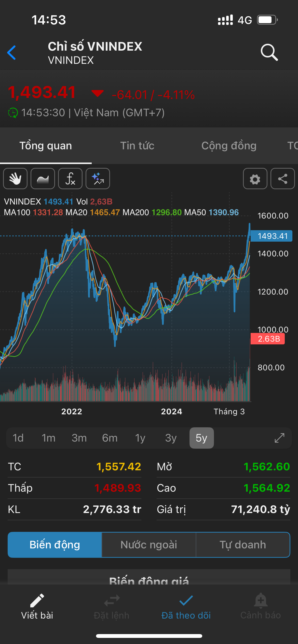Toggle the Đã theo dõi checkmark

(x=186, y=601)
